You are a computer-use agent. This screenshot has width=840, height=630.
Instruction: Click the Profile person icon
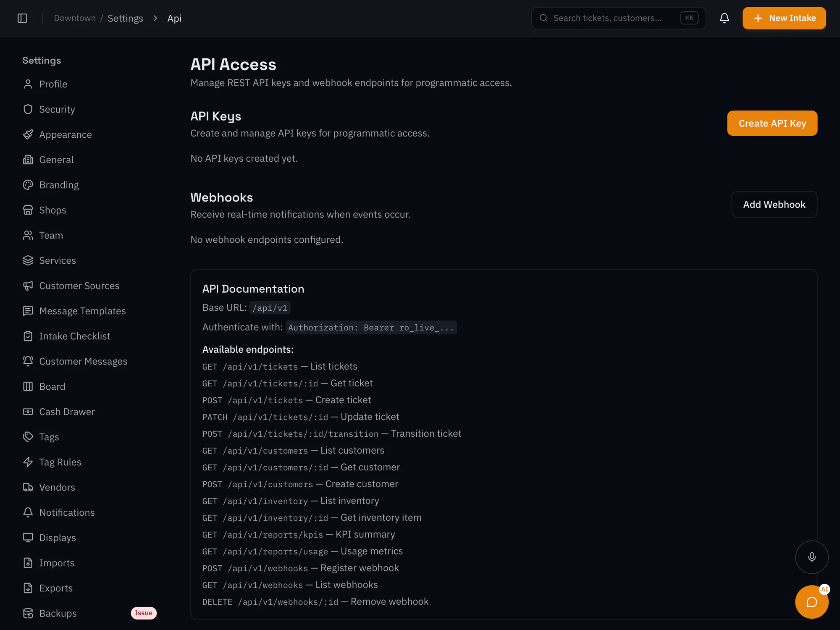click(28, 84)
